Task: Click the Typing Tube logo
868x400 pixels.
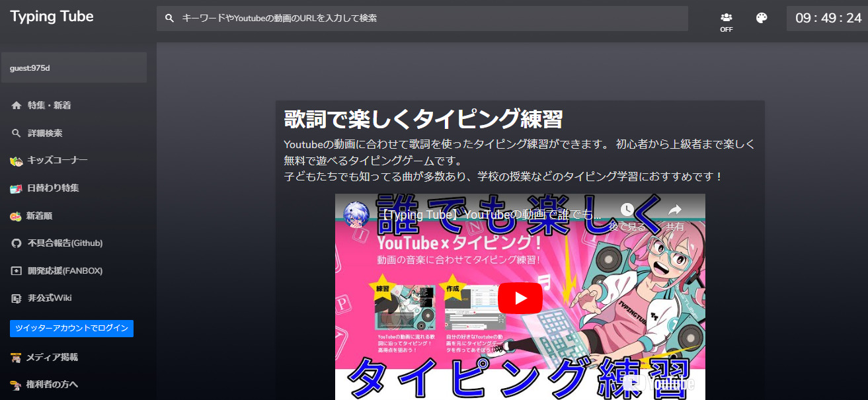Action: pos(52,17)
